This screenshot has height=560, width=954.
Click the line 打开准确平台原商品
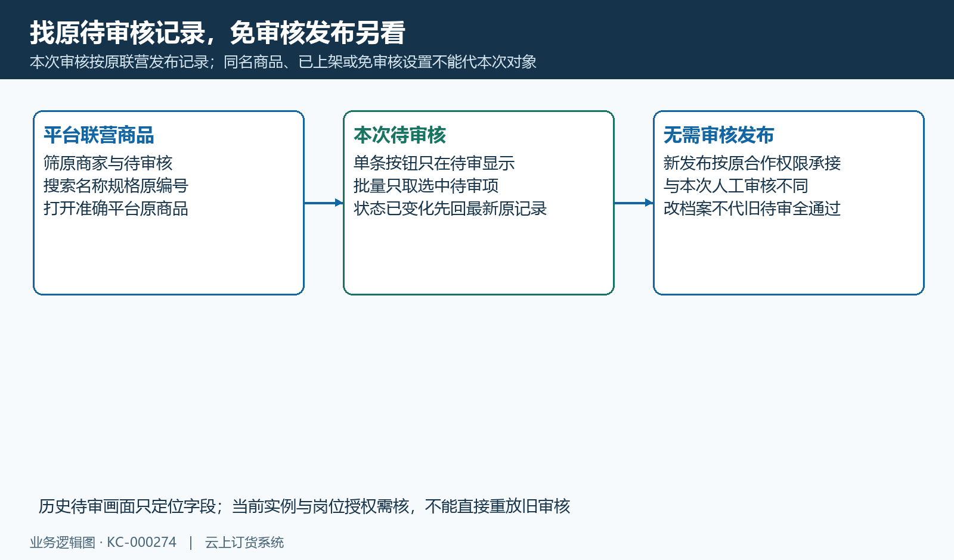(x=116, y=209)
